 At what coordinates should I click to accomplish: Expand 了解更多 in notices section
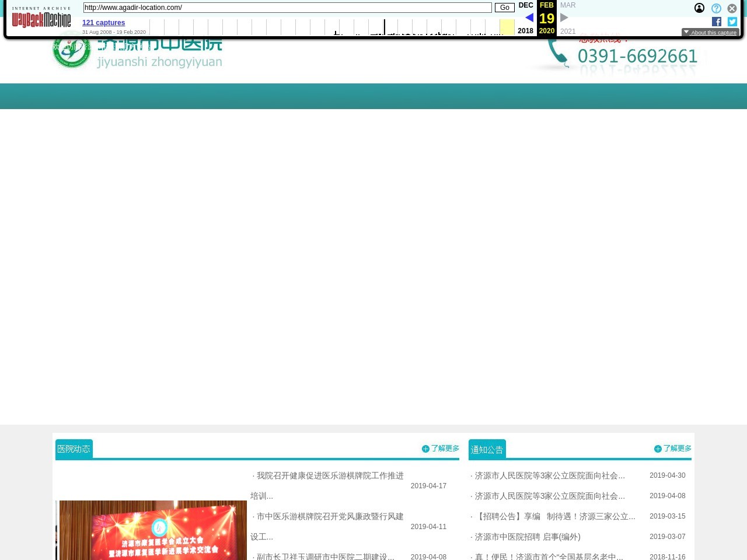coord(673,449)
